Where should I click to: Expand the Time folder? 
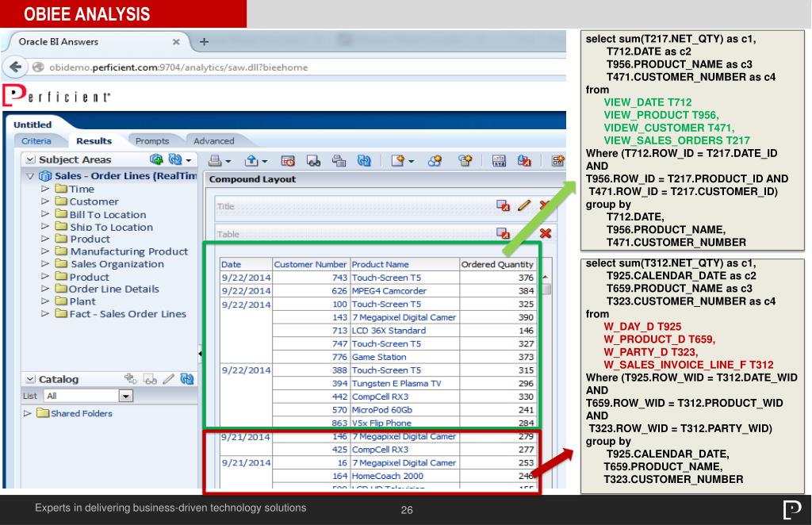point(45,189)
